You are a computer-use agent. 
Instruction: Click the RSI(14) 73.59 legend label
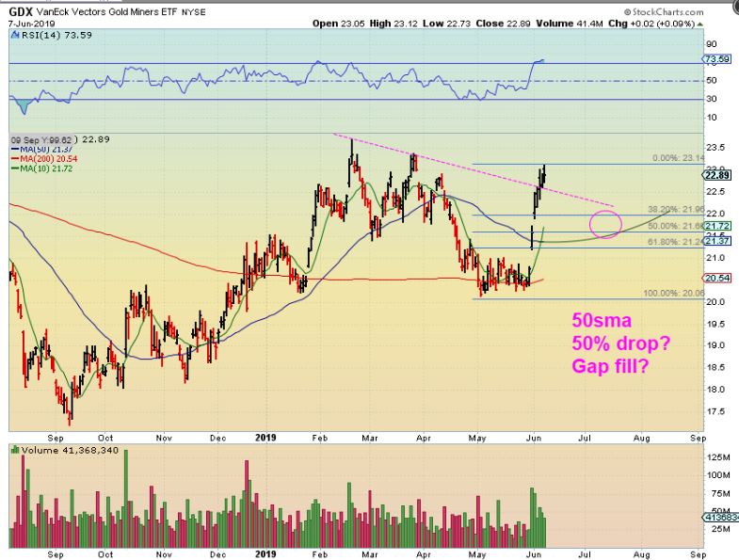(x=56, y=35)
